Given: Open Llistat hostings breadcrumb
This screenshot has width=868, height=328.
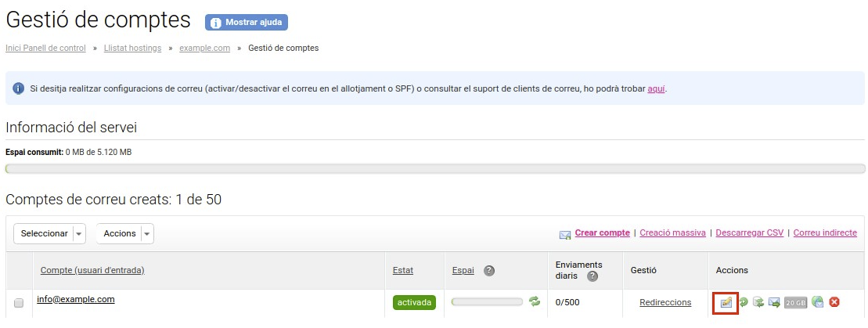Looking at the screenshot, I should 133,49.
